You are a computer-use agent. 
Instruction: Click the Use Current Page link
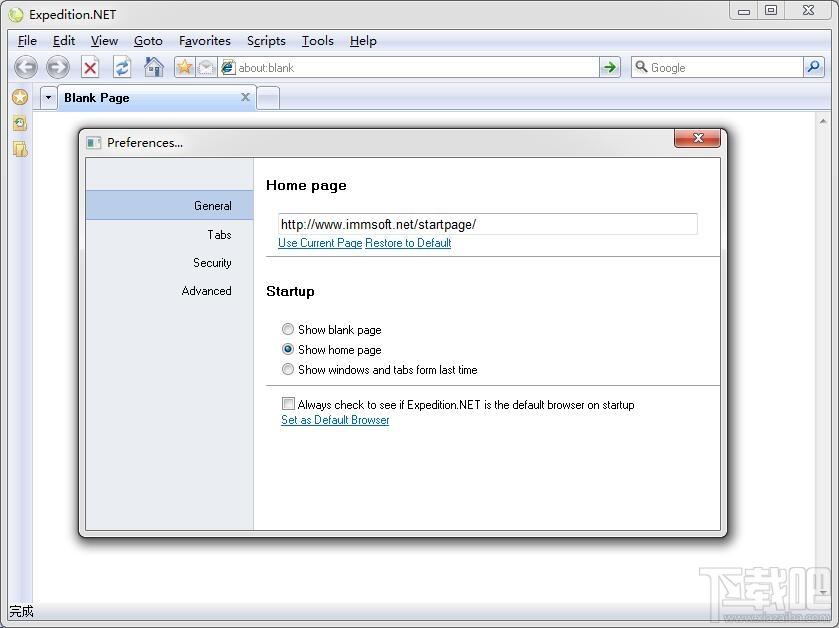(x=320, y=243)
